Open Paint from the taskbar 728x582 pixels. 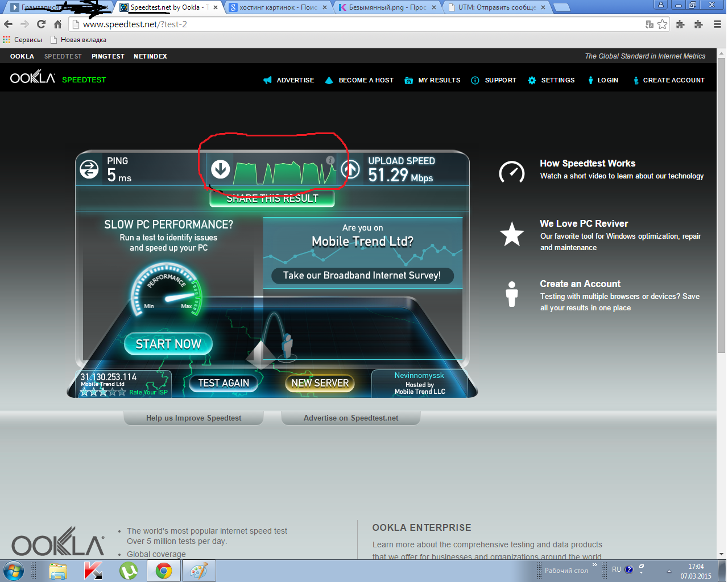click(198, 571)
